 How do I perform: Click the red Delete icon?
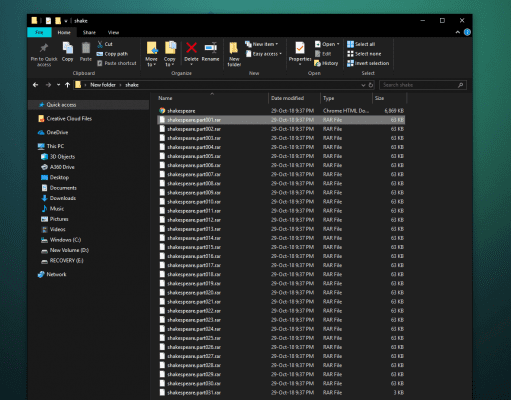point(191,48)
